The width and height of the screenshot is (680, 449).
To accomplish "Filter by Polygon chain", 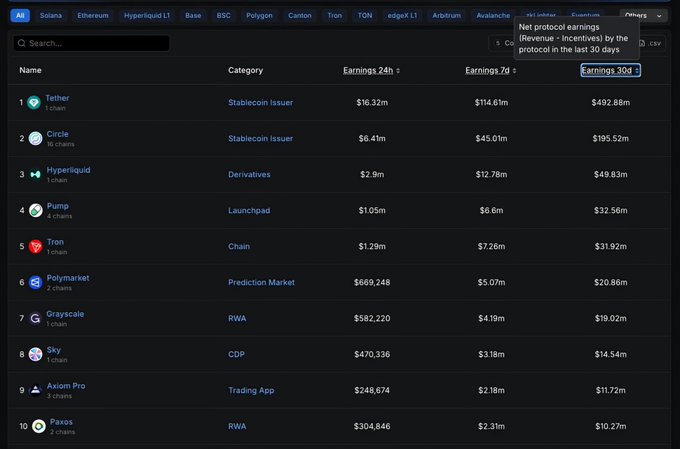I will click(259, 16).
